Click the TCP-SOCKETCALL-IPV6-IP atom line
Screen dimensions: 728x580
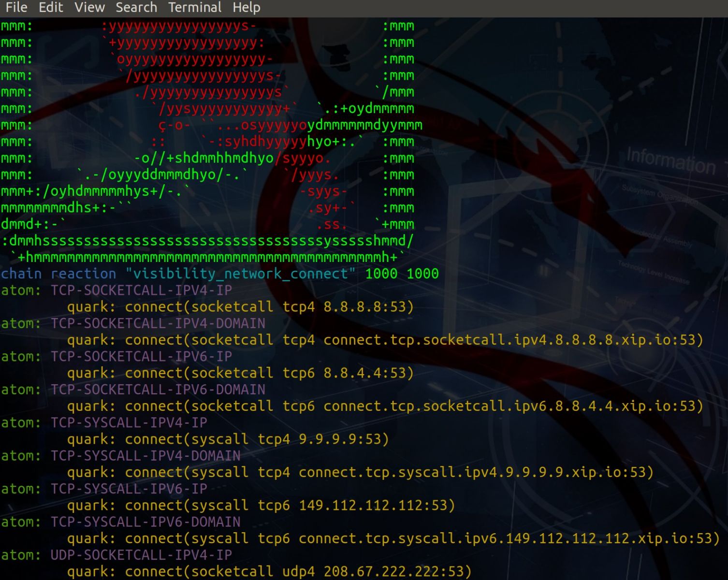click(x=116, y=357)
